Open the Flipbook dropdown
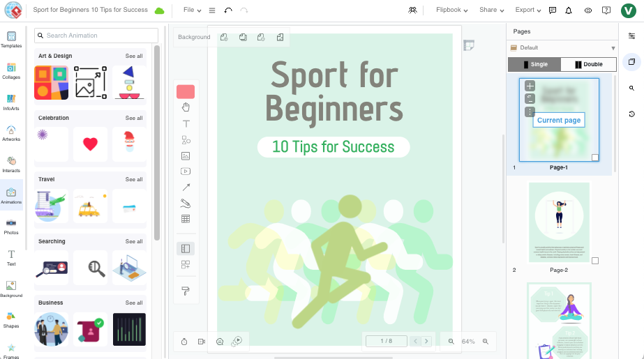 [451, 10]
